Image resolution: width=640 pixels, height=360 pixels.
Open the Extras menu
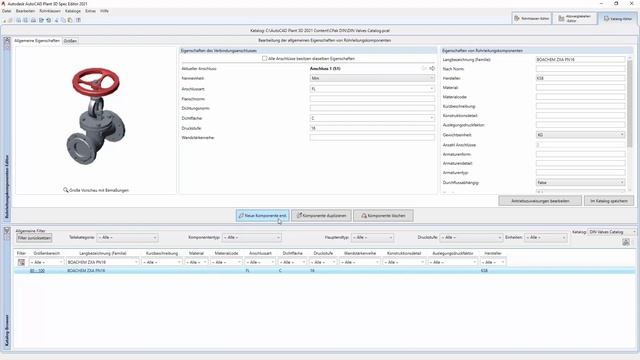click(x=91, y=11)
